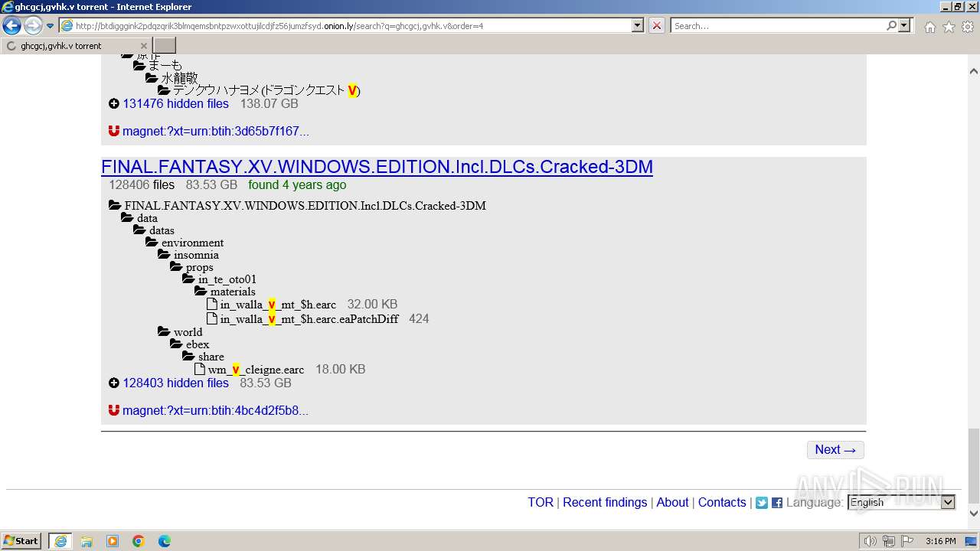Screen dimensions: 980x551
Task: Click the address bar URL field
Action: click(x=345, y=25)
